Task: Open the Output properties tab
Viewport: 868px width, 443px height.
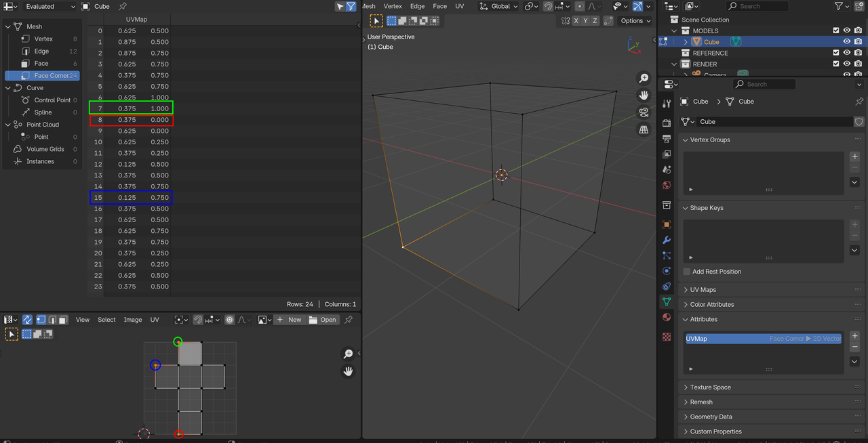Action: [667, 139]
